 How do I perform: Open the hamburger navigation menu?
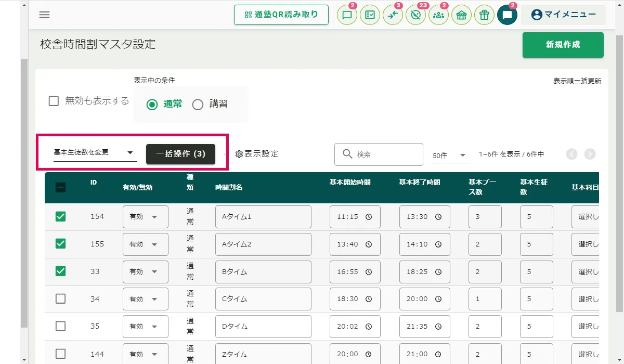click(x=45, y=15)
